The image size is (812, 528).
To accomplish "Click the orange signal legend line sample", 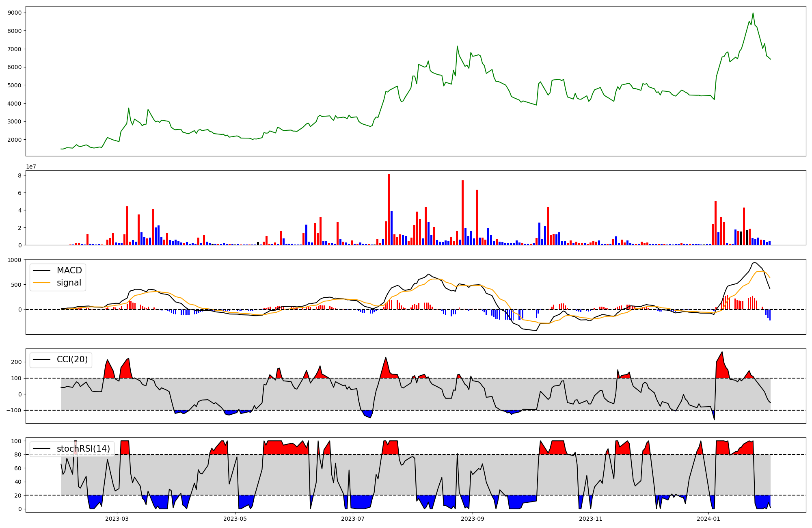I will (x=41, y=283).
